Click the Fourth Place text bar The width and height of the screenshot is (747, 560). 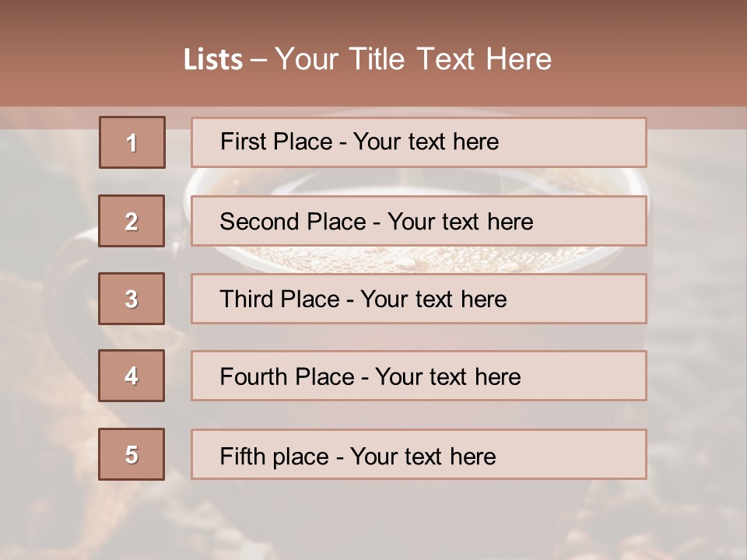pyautogui.click(x=419, y=376)
